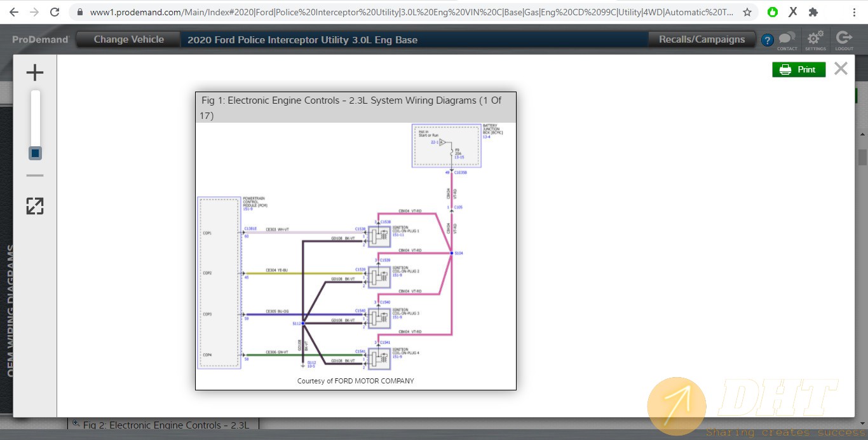Close the wiring diagram viewer with X

pos(841,69)
